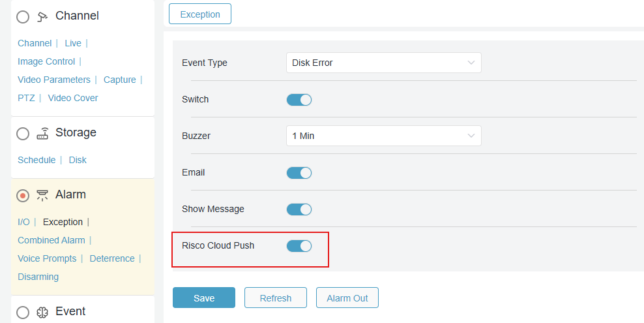
Task: Click the Channel camera icon
Action: pos(42,16)
